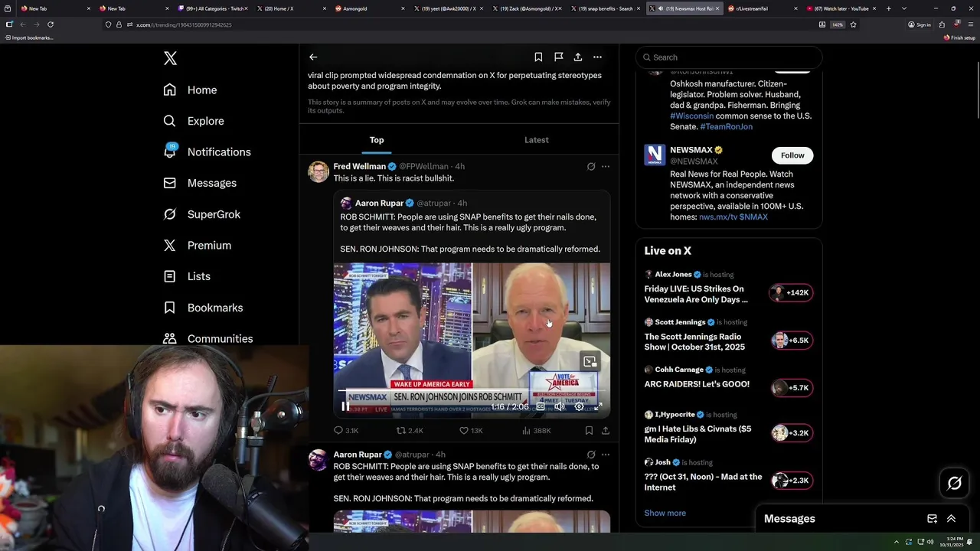The image size is (980, 551).
Task: Switch to the Latest tab
Action: (537, 140)
